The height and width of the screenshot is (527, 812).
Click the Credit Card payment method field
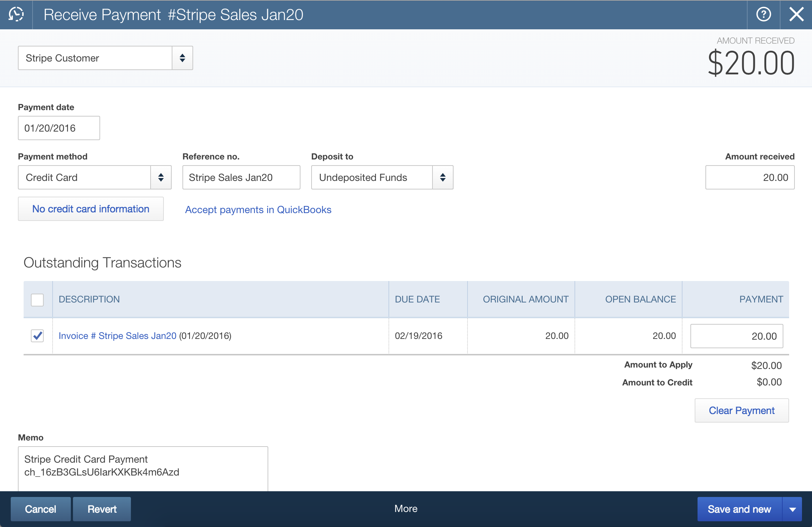pos(84,177)
